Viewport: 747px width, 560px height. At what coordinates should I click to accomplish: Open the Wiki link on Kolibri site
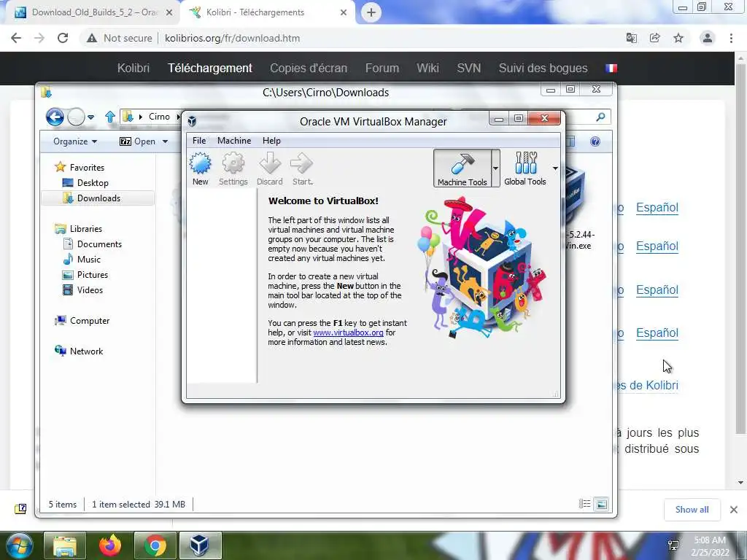[427, 68]
